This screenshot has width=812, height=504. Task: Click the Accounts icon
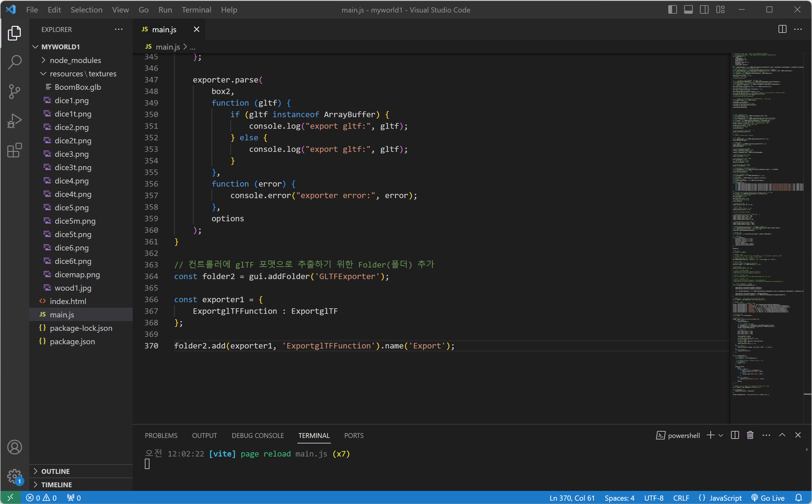pyautogui.click(x=15, y=447)
